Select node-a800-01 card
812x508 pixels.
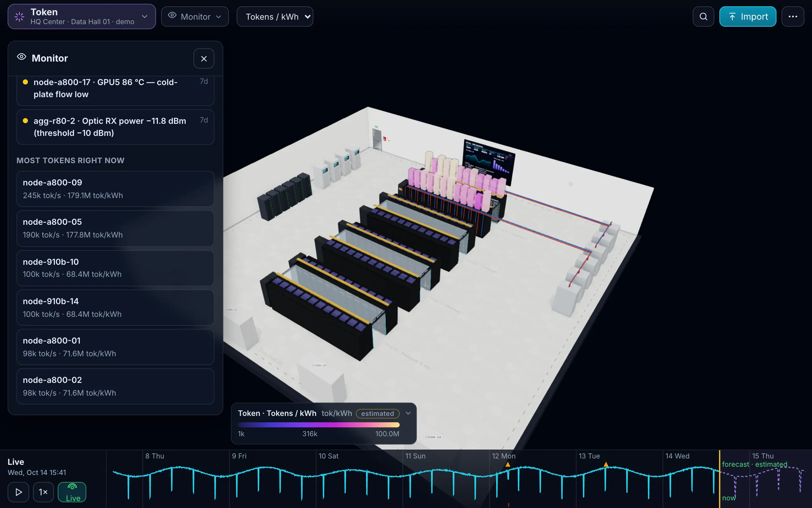(x=115, y=347)
